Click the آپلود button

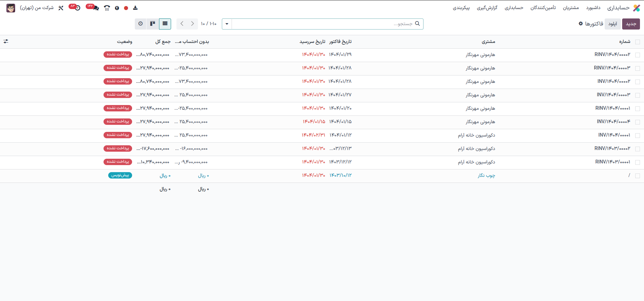(612, 24)
